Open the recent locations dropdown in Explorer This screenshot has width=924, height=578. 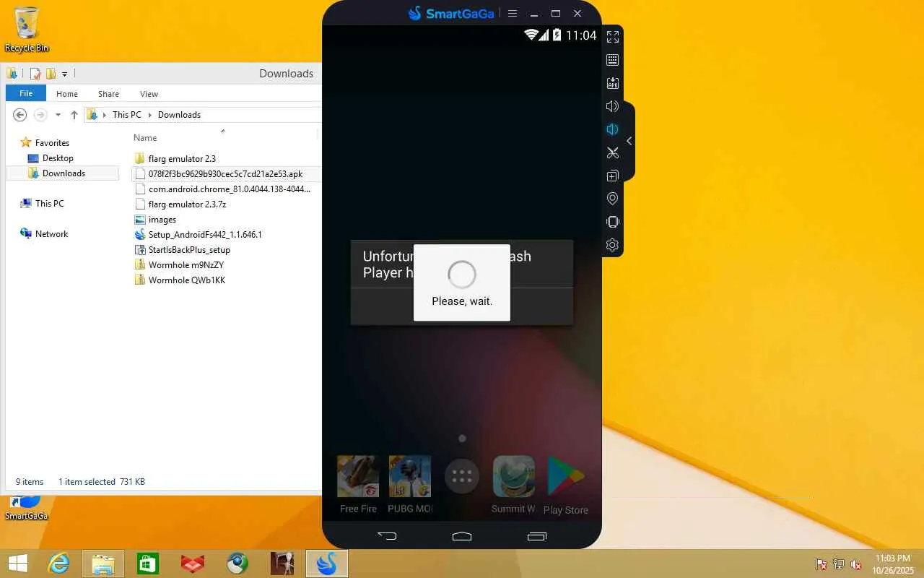[x=58, y=115]
